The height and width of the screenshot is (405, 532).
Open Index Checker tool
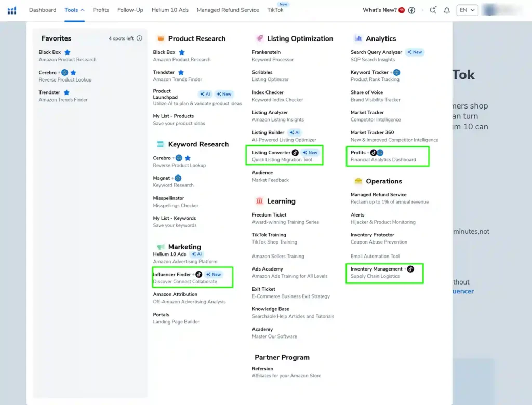(277, 96)
